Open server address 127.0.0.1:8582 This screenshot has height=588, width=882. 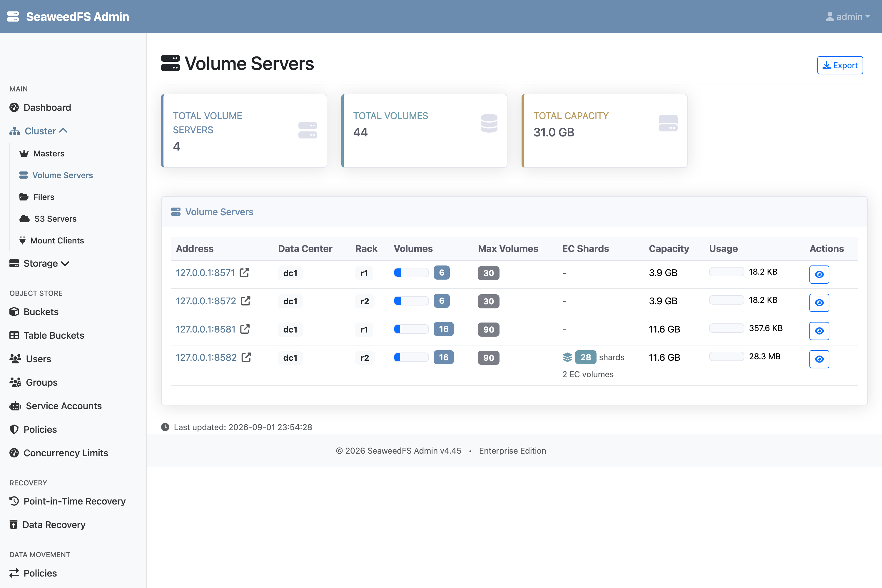coord(206,357)
